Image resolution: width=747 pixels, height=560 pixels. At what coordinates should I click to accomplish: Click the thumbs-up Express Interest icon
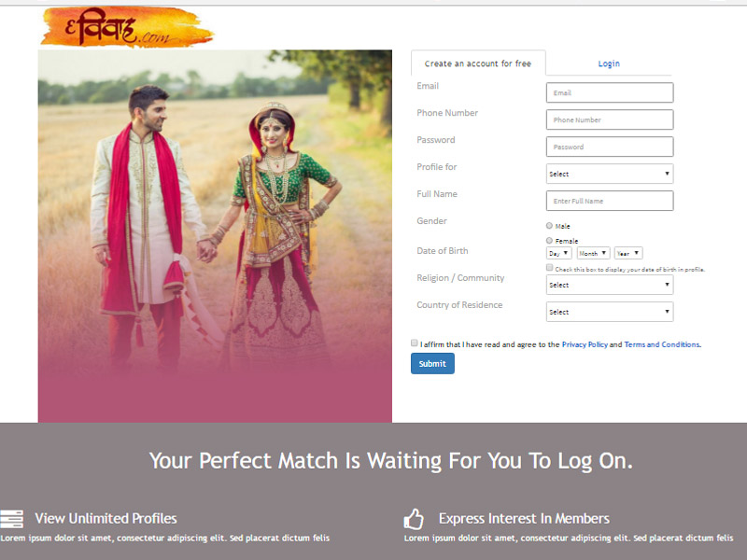click(x=414, y=519)
